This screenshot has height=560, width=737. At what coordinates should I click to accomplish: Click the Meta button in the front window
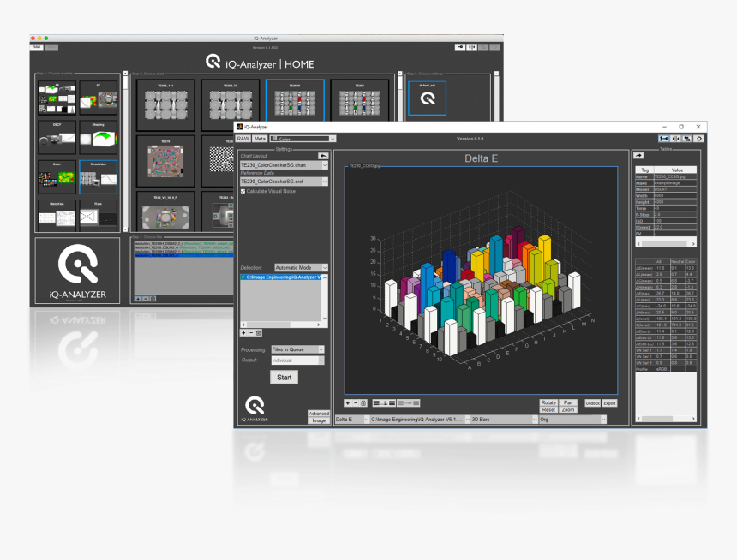click(x=260, y=139)
